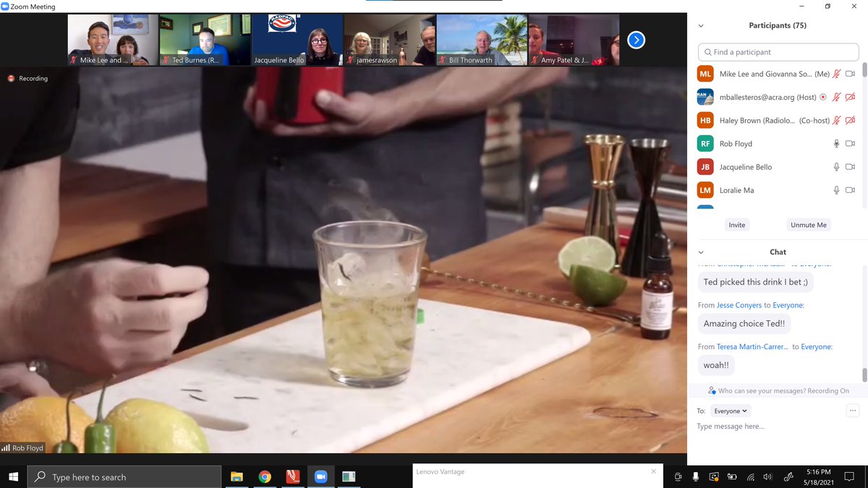Viewport: 868px width, 488px height.
Task: Click the HB avatar for Haley Brown
Action: [705, 120]
